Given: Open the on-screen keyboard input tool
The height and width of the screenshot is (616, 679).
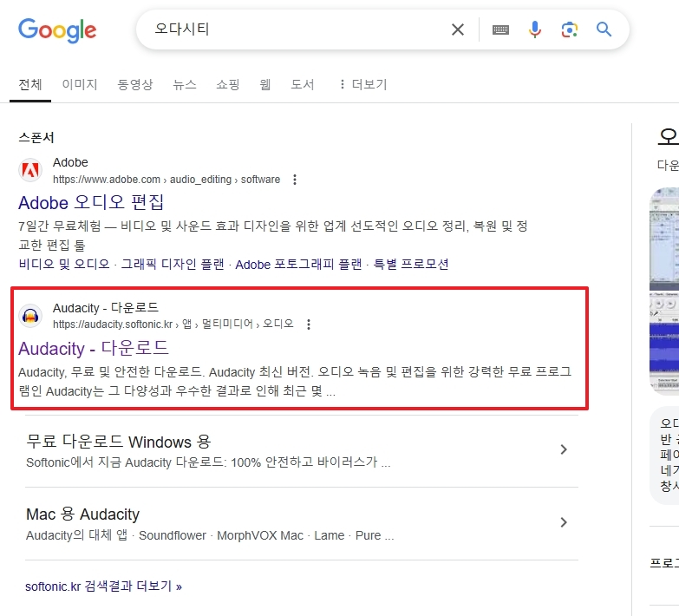Looking at the screenshot, I should tap(500, 29).
